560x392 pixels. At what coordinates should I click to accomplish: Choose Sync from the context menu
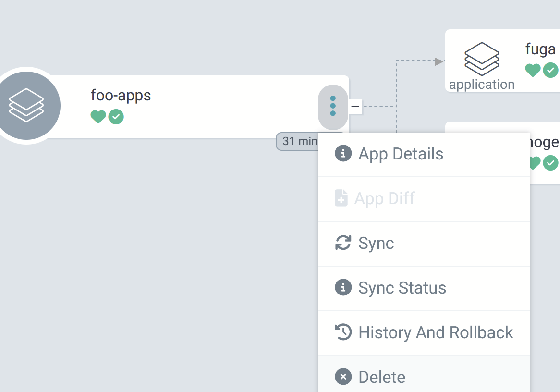[376, 243]
